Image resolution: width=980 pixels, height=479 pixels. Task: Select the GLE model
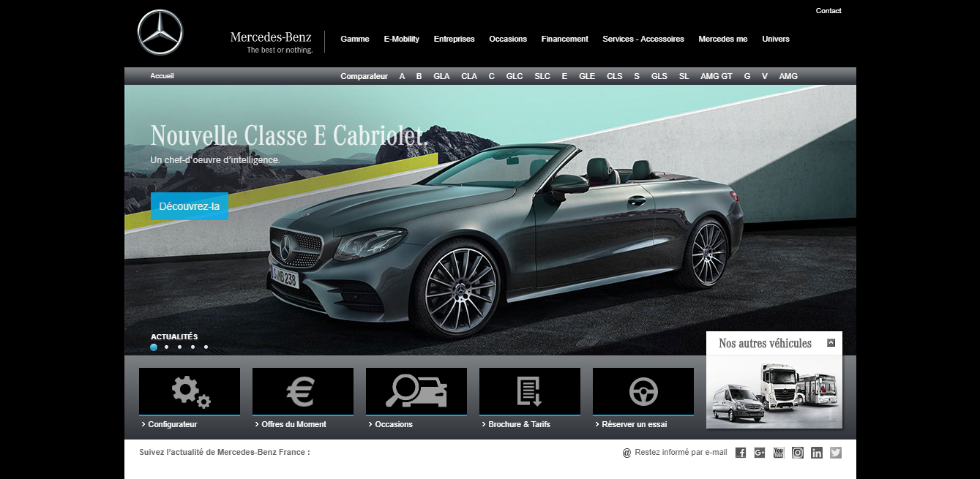[x=587, y=76]
